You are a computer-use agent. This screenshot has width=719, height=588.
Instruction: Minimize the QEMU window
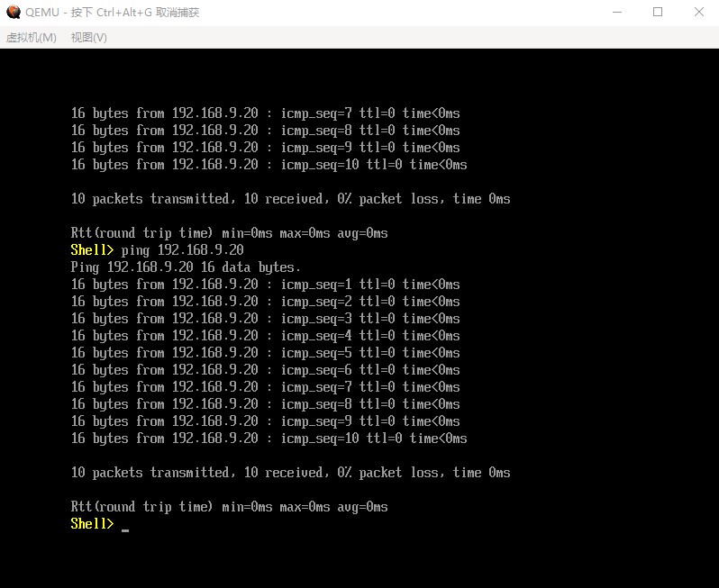coord(617,13)
